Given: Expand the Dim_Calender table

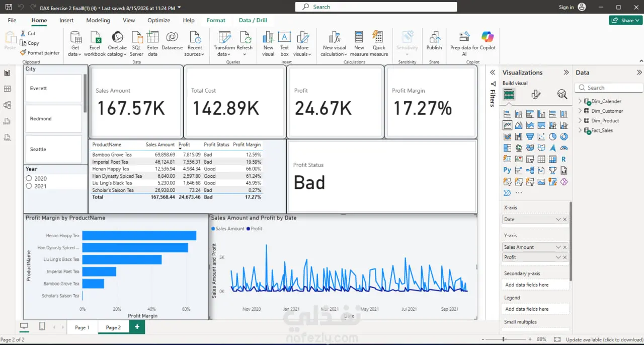Looking at the screenshot, I should click(x=580, y=101).
